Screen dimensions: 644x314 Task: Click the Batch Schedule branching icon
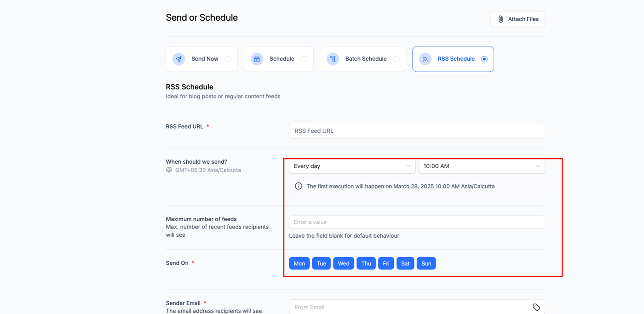[333, 59]
